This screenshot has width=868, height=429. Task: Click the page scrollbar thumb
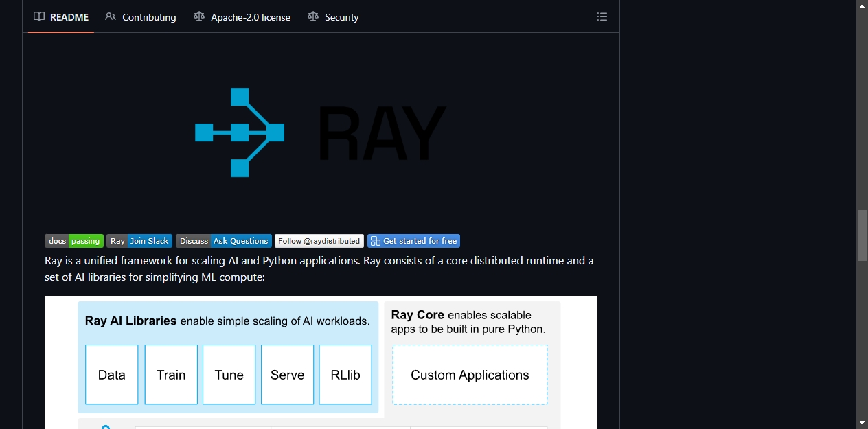pos(862,235)
